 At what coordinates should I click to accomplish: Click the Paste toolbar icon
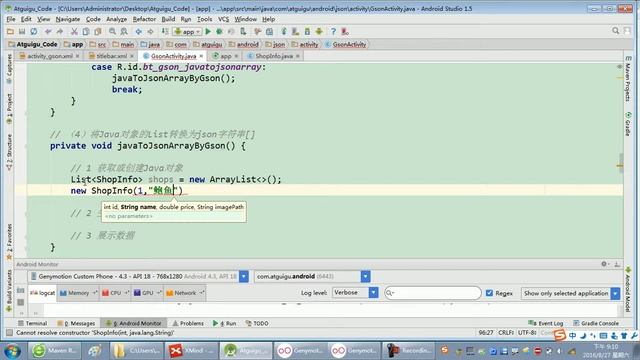(98, 31)
